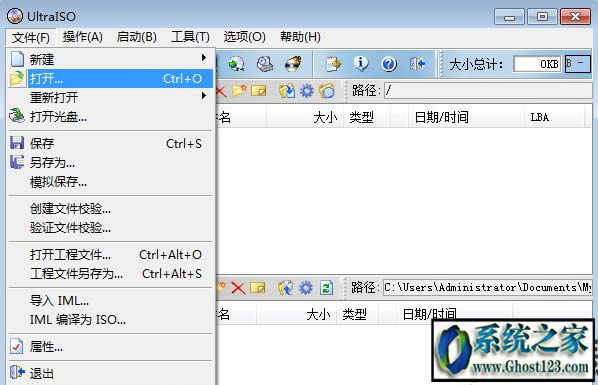The width and height of the screenshot is (598, 385).
Task: Click the red delete X in lower pane toolbar
Action: 238,288
